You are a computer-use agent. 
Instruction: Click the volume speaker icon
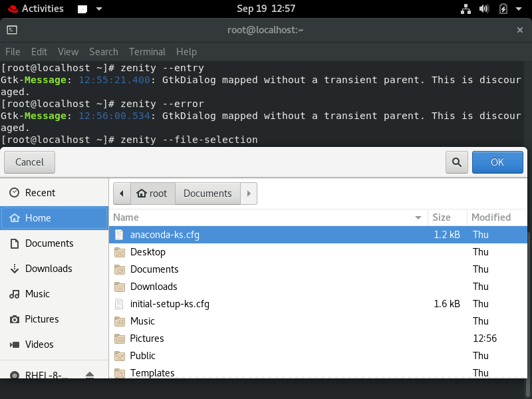(484, 9)
